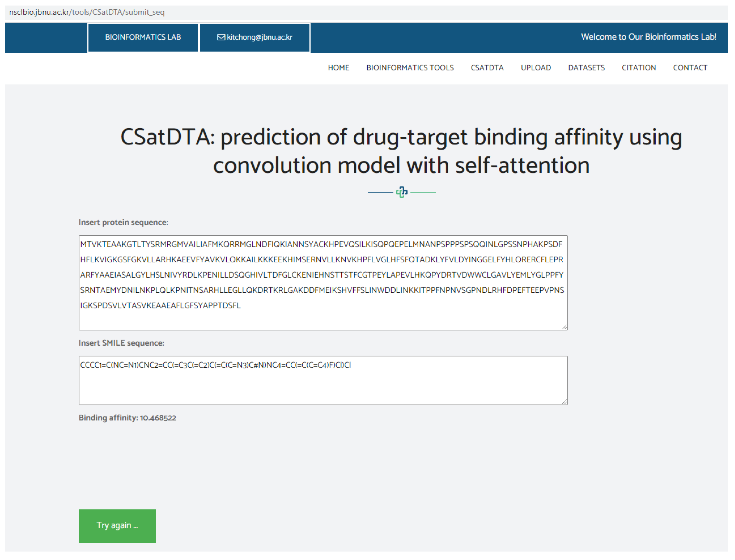Click protein textarea resize handle
The width and height of the screenshot is (735, 560).
click(564, 327)
